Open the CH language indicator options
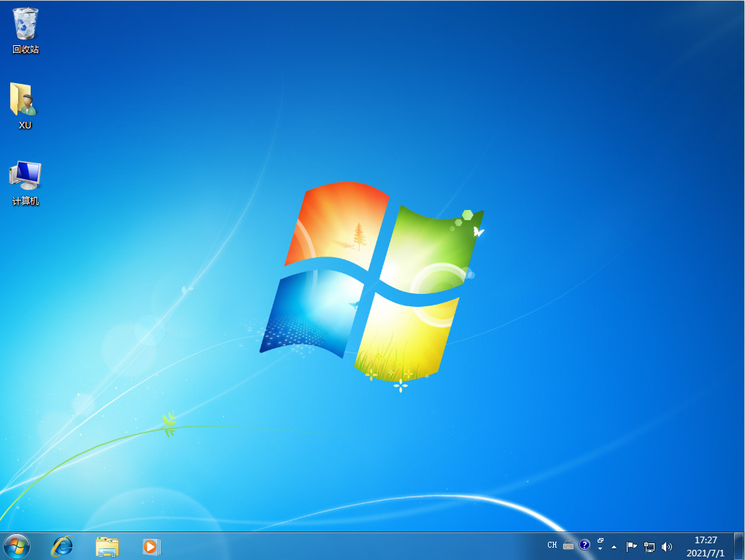Viewport: 745px width, 560px height. 552,545
